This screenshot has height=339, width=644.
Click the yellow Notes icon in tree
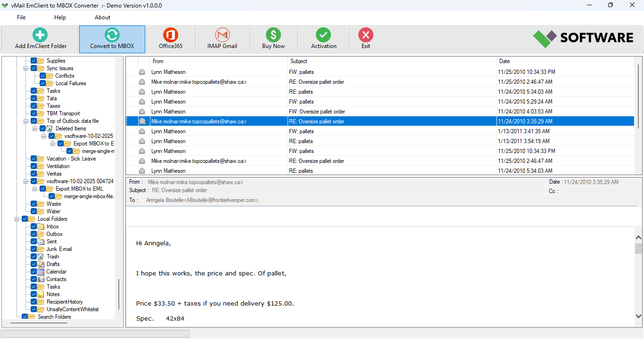[41, 294]
